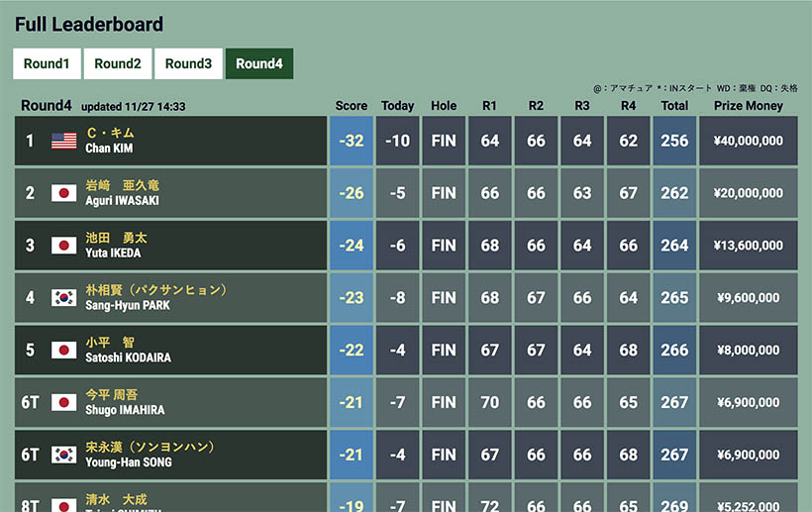The image size is (812, 512).
Task: Click Chan Kim's -32 score cell
Action: tap(352, 141)
